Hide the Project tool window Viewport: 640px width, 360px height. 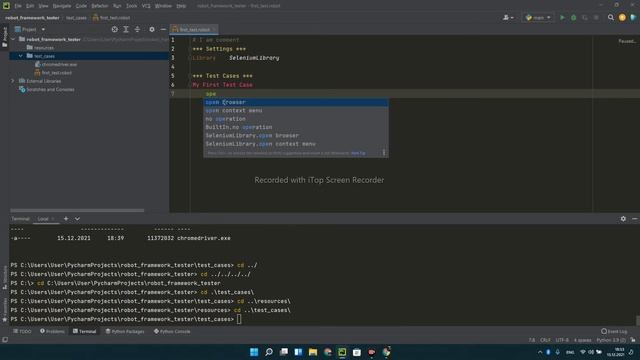coord(163,29)
